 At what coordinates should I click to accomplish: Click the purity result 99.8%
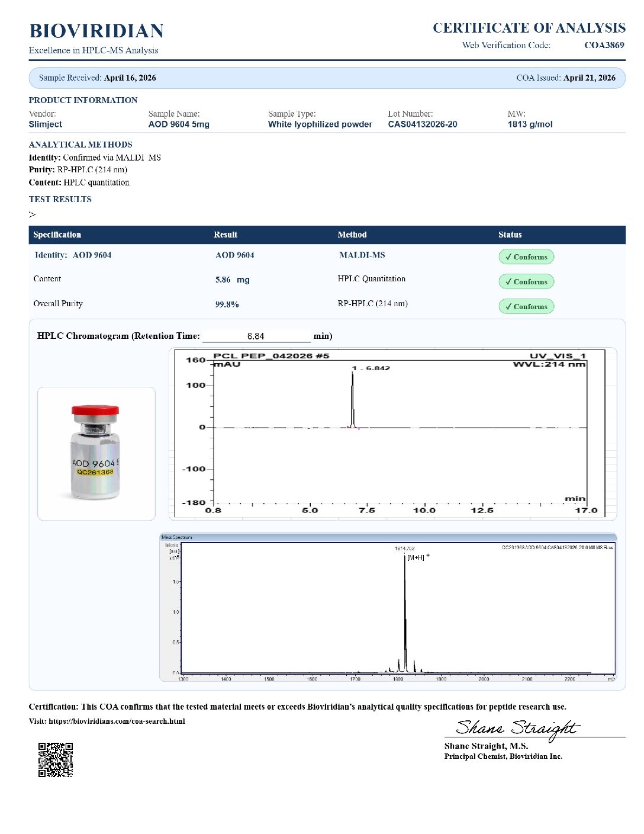click(227, 304)
